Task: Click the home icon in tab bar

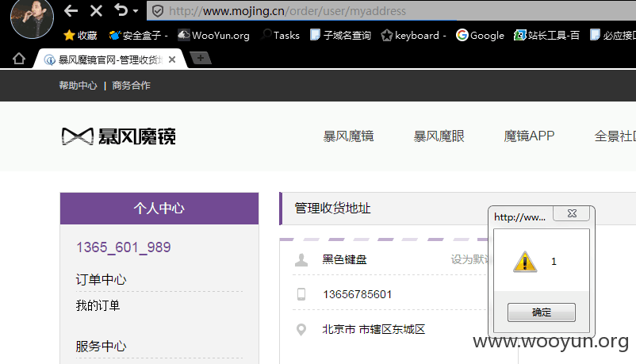Action: [19, 59]
